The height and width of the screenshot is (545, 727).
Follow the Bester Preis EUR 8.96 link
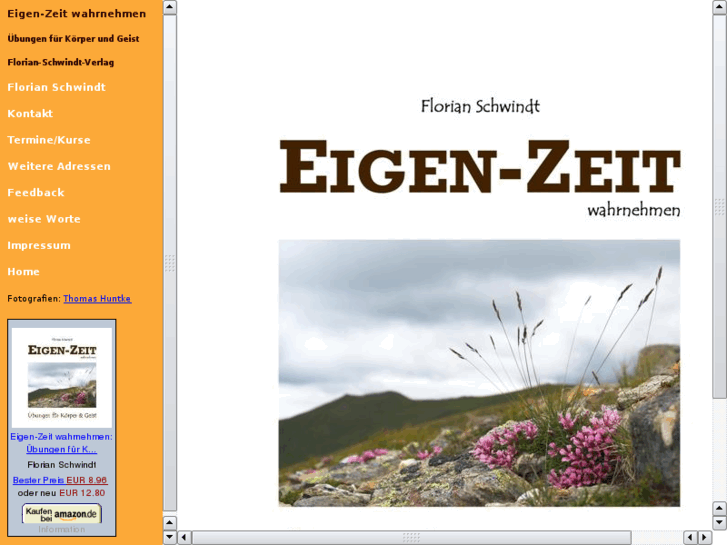(60, 480)
